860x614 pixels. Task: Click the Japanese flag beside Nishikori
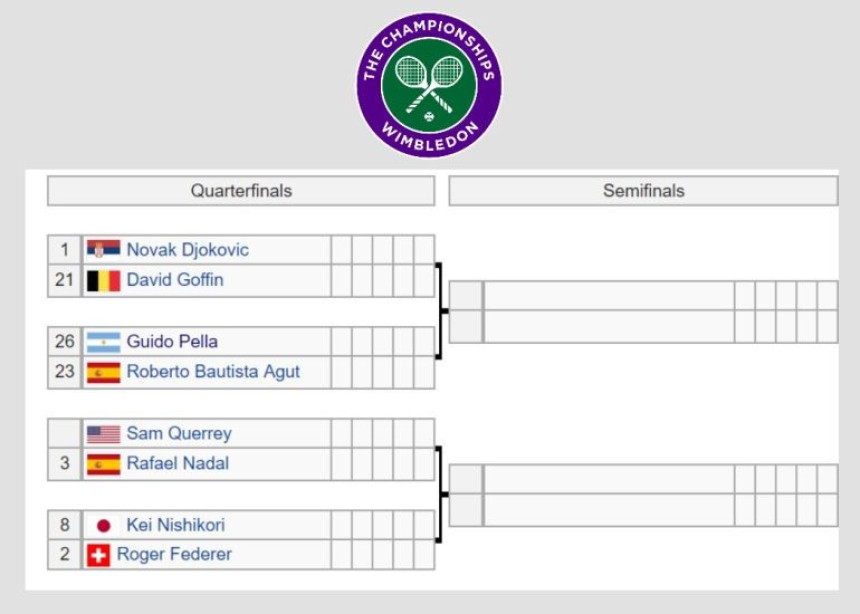coord(104,526)
